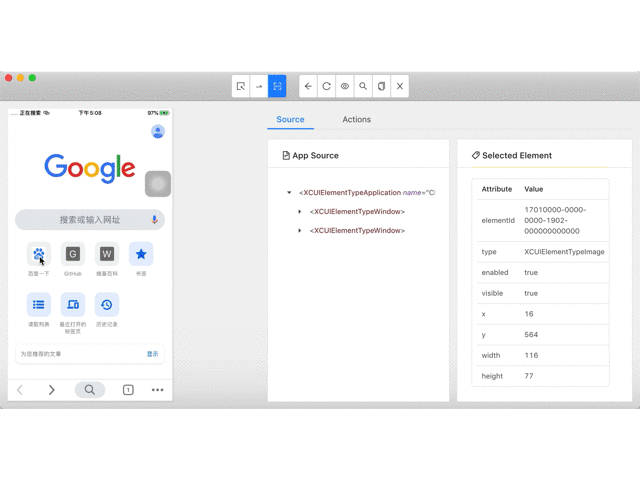This screenshot has height=480, width=640.
Task: Tap the AssistiveTouch floating button
Action: click(x=158, y=184)
